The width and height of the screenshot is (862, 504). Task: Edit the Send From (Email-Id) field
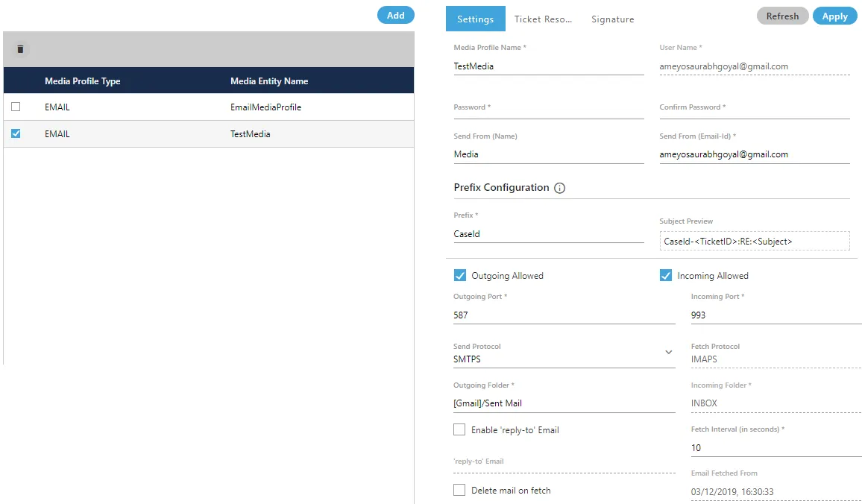pyautogui.click(x=755, y=154)
